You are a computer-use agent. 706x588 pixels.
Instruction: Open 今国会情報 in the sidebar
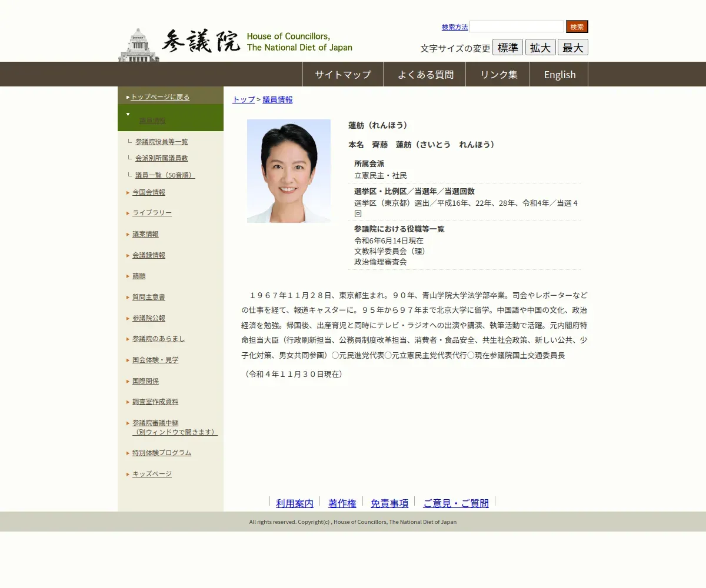coord(149,192)
